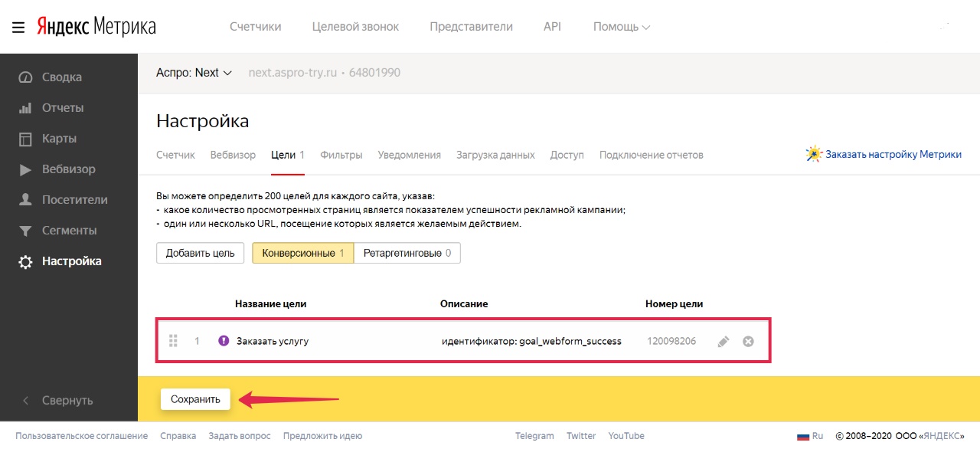Open the hamburger menu icon
Image resolution: width=980 pixels, height=449 pixels.
(x=18, y=27)
